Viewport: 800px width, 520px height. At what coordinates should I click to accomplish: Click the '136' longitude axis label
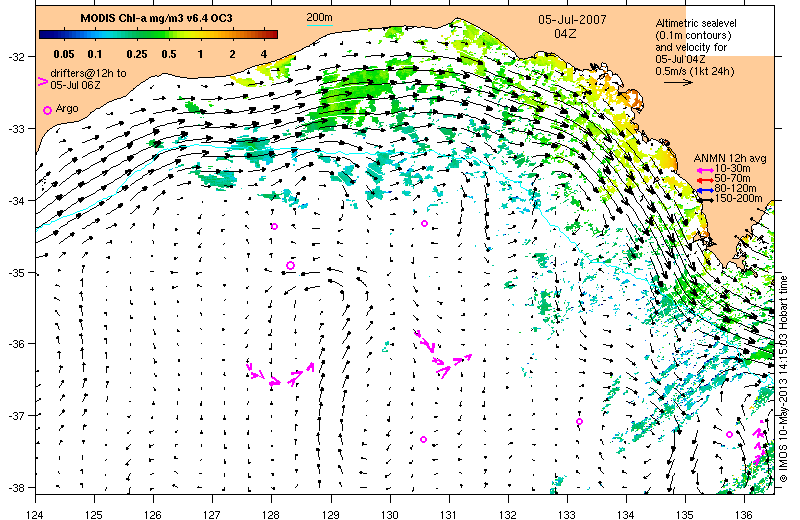[x=744, y=514]
